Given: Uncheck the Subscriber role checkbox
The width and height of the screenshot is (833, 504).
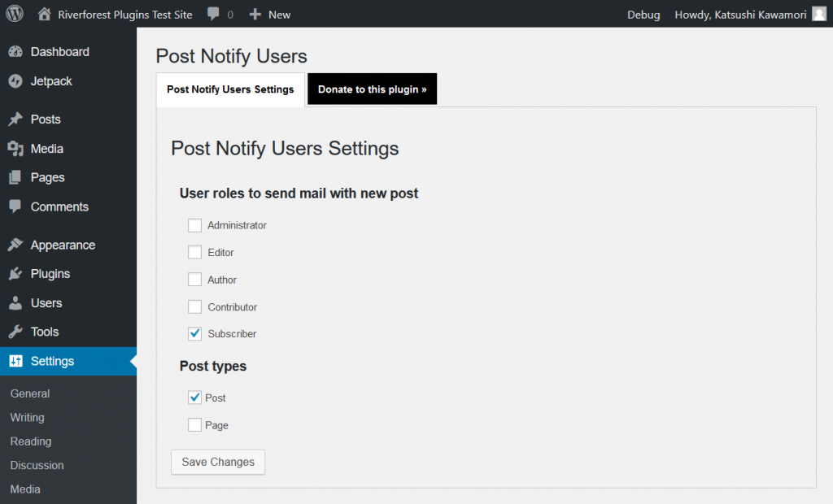Looking at the screenshot, I should 194,334.
